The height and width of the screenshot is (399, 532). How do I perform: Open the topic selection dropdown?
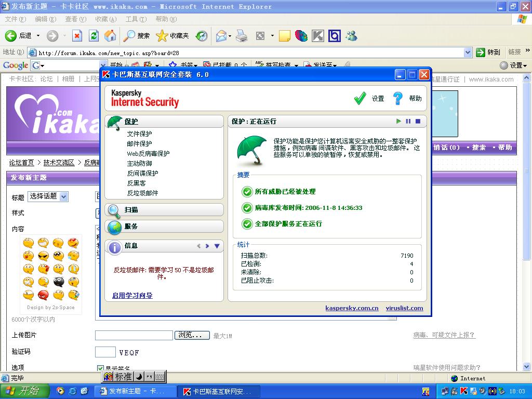click(48, 196)
